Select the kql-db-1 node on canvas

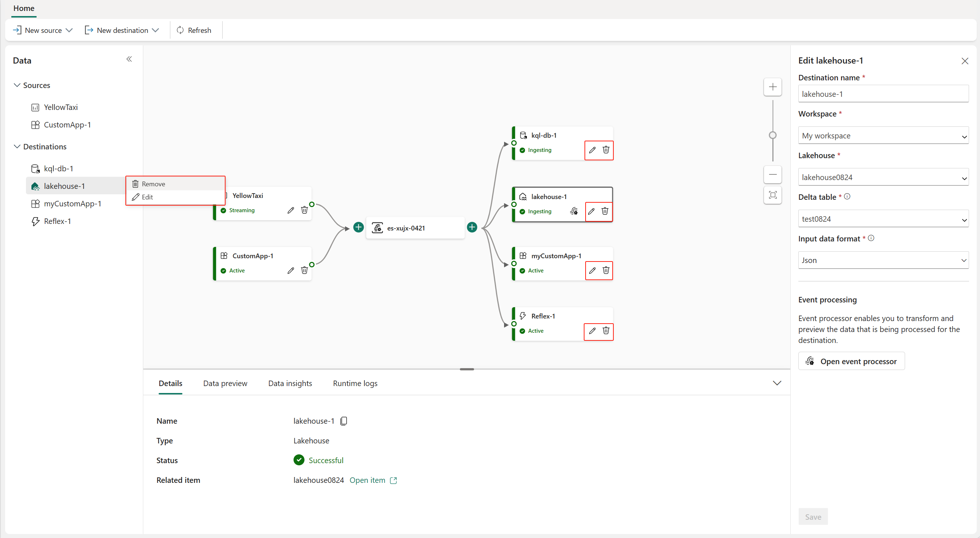562,143
